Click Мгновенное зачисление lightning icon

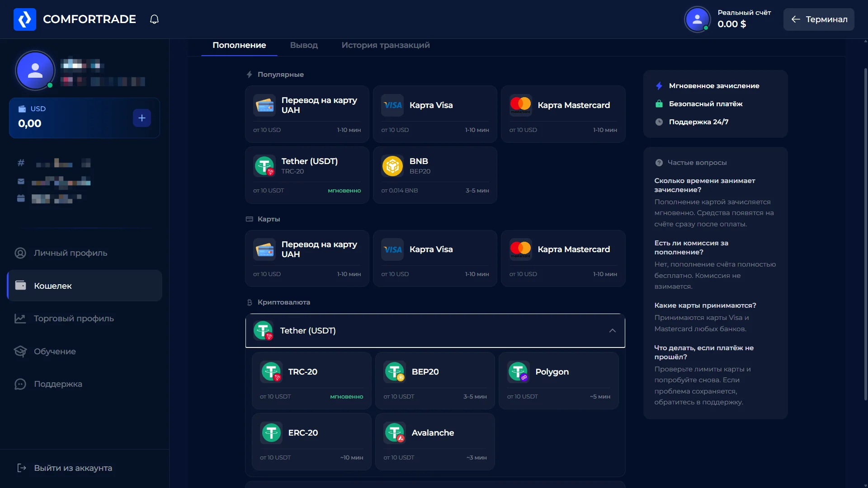(x=659, y=86)
